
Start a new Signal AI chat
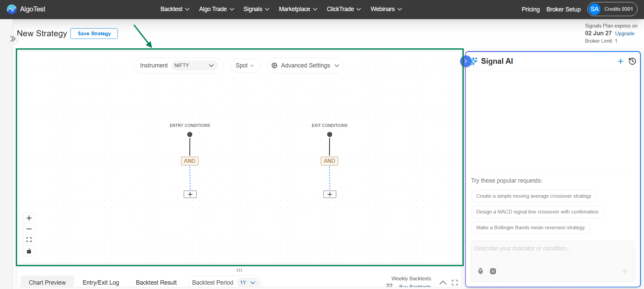(x=621, y=61)
